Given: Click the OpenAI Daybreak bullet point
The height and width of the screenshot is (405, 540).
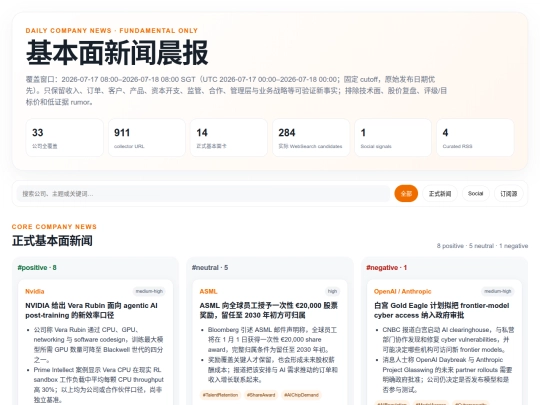Looking at the screenshot, I should pyautogui.click(x=447, y=375).
